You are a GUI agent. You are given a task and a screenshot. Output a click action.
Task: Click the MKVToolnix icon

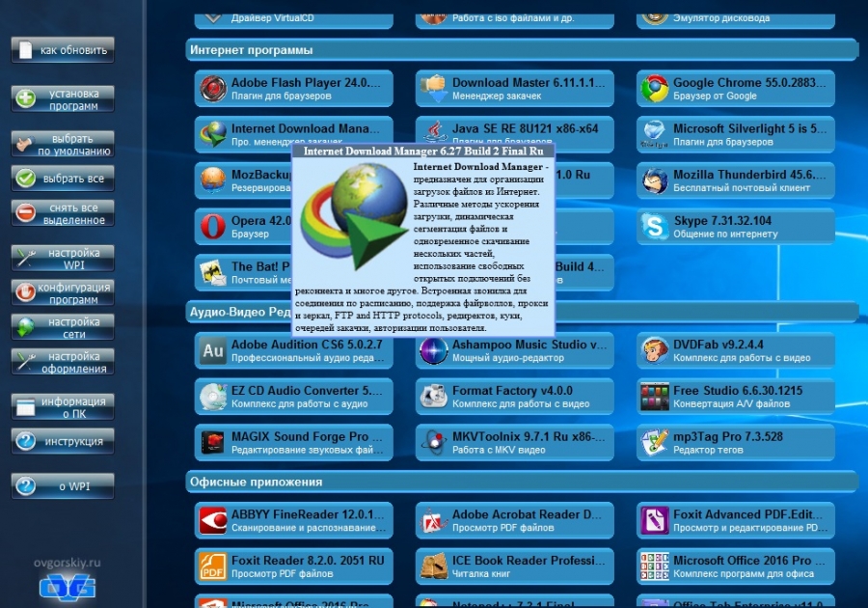pyautogui.click(x=433, y=442)
